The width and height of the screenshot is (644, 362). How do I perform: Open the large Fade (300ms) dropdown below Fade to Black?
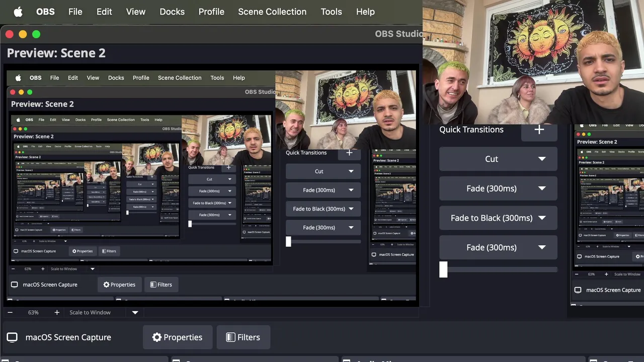498,247
